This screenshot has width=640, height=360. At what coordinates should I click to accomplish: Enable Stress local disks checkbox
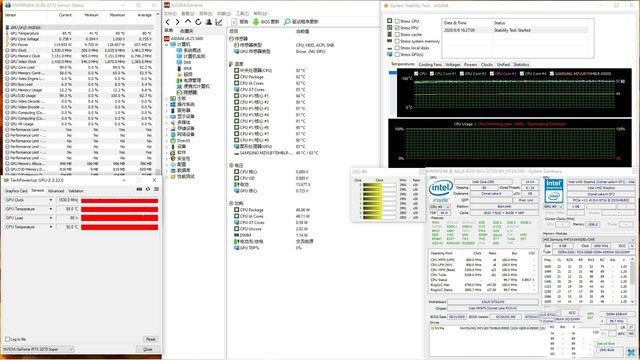click(x=397, y=47)
